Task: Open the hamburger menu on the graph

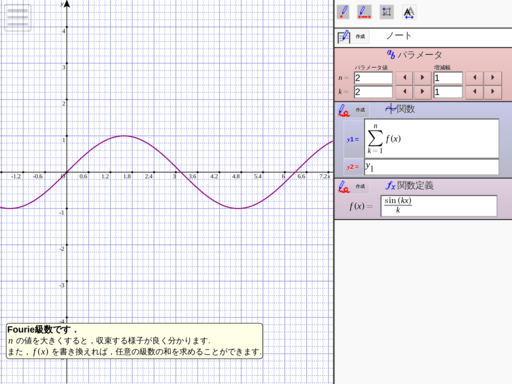Action: [x=18, y=17]
